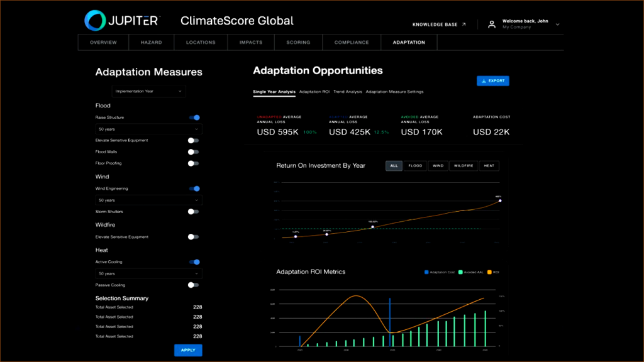The image size is (644, 362).
Task: Open the user profile icon
Action: pyautogui.click(x=492, y=25)
